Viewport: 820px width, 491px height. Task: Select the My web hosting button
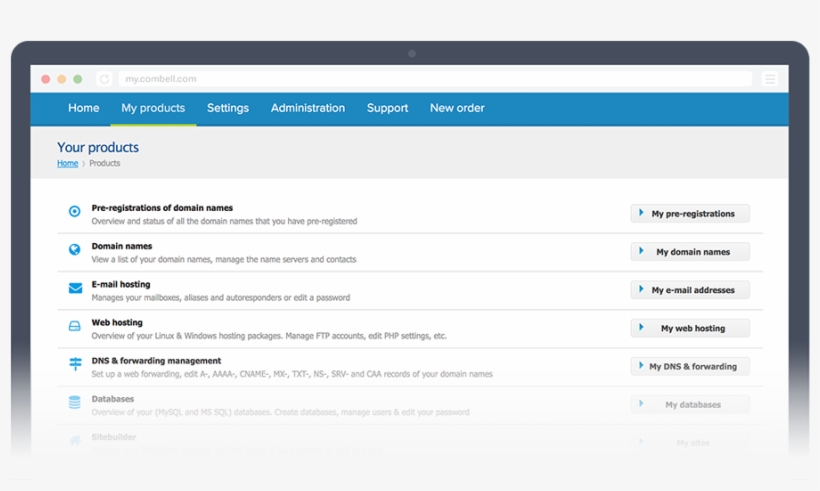(690, 328)
